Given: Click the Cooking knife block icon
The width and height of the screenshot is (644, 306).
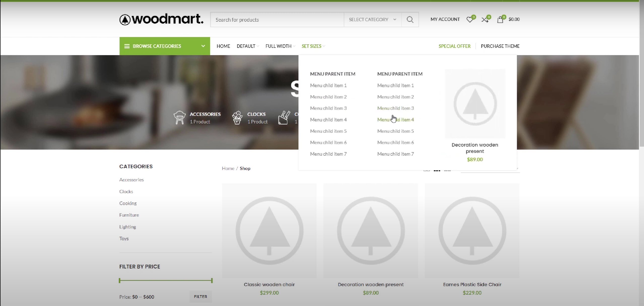Looking at the screenshot, I should [x=284, y=118].
